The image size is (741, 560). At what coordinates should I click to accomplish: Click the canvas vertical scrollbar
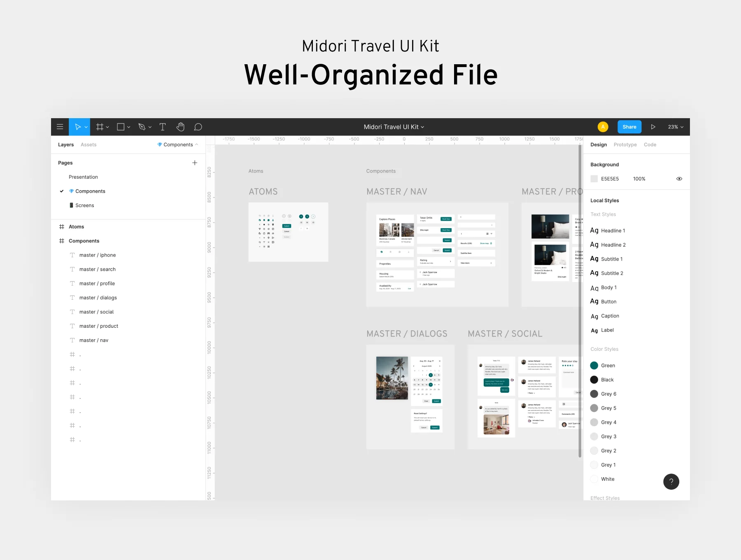coord(580,301)
